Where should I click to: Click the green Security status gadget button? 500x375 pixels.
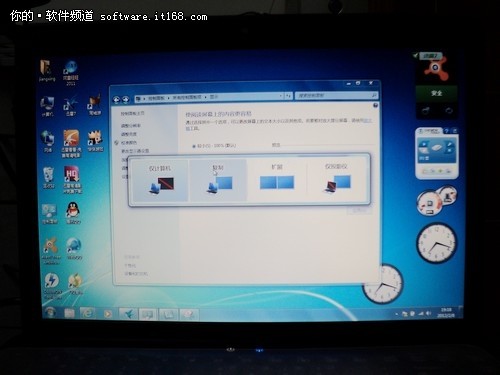(x=436, y=93)
